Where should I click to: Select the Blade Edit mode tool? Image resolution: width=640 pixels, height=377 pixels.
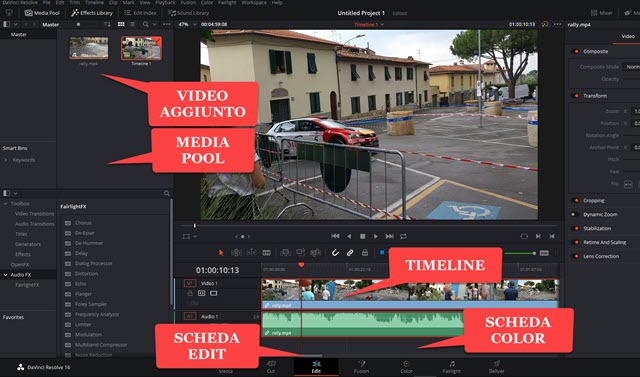tap(267, 253)
